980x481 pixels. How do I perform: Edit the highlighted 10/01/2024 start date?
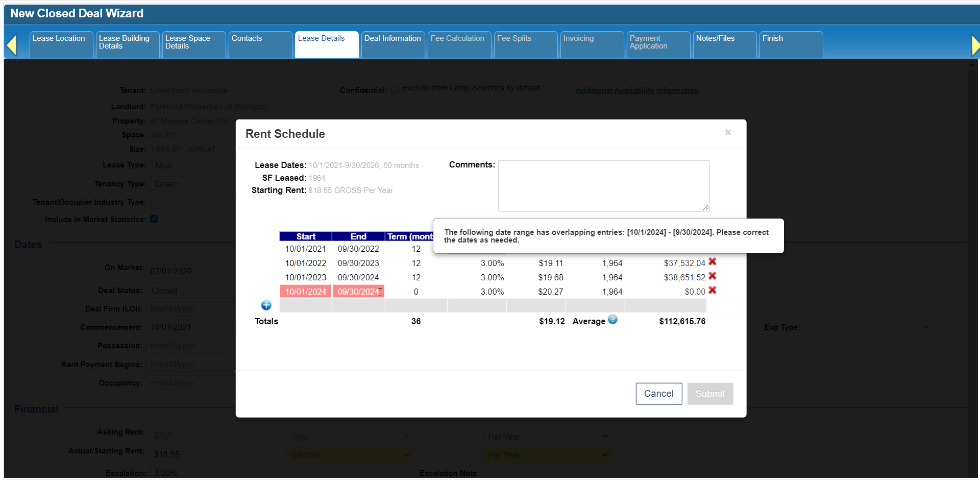[305, 292]
